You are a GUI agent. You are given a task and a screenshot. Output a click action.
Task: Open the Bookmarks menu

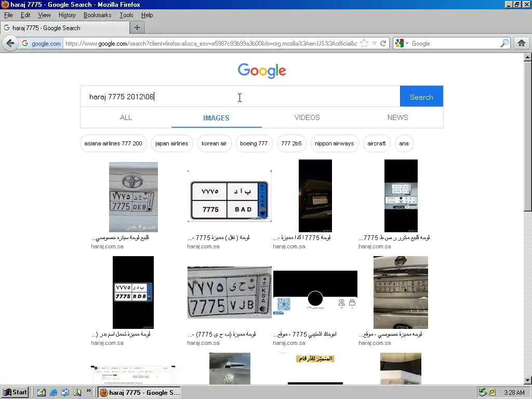pyautogui.click(x=97, y=15)
